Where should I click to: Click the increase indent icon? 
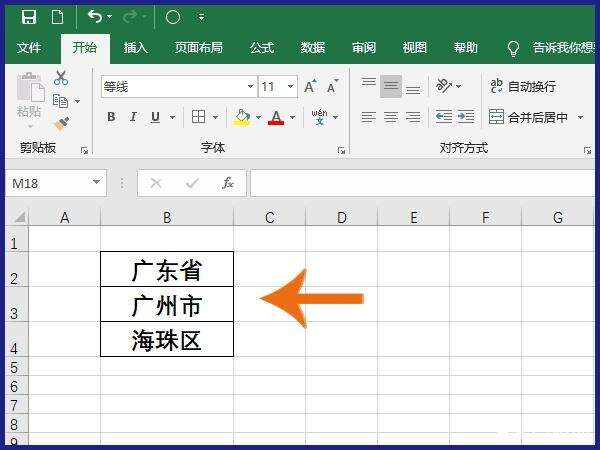click(x=466, y=116)
